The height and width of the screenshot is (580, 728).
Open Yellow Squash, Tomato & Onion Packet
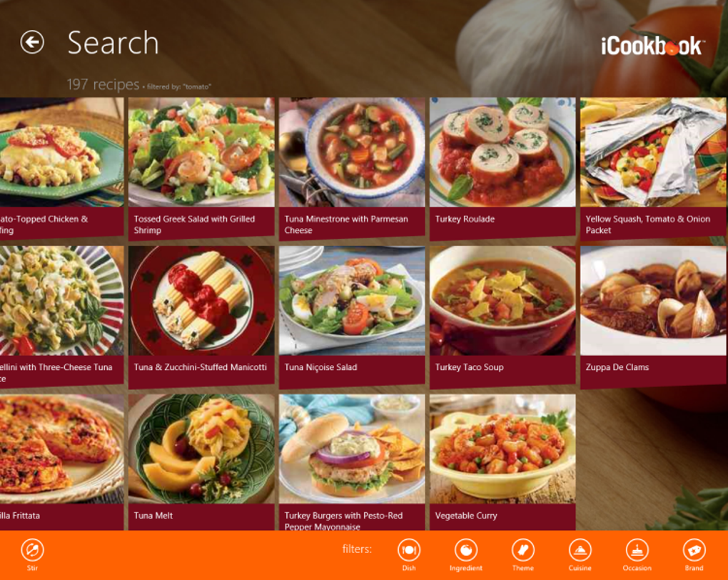653,169
